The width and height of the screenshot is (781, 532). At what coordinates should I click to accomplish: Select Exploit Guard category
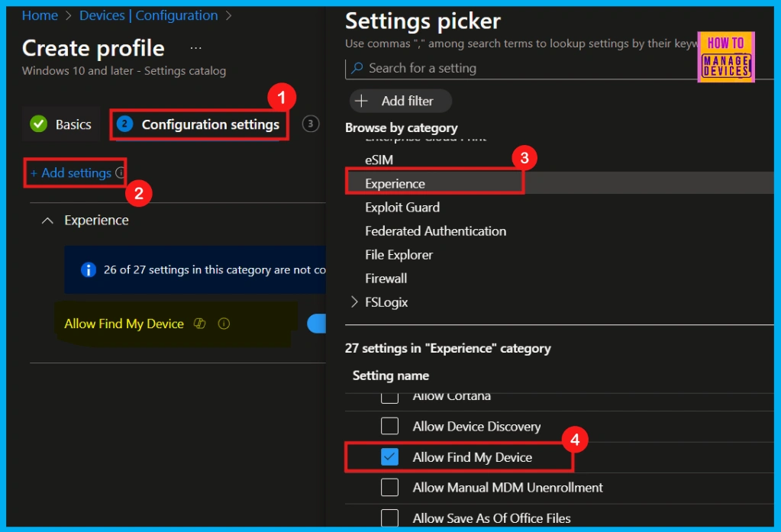click(x=402, y=207)
